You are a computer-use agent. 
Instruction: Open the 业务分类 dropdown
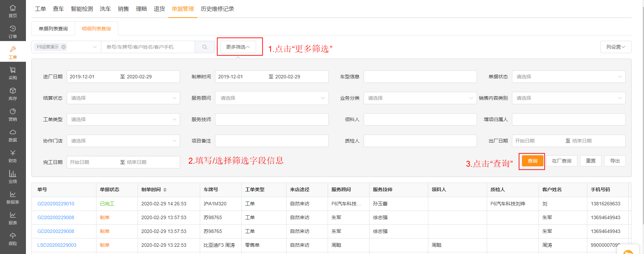pos(420,98)
